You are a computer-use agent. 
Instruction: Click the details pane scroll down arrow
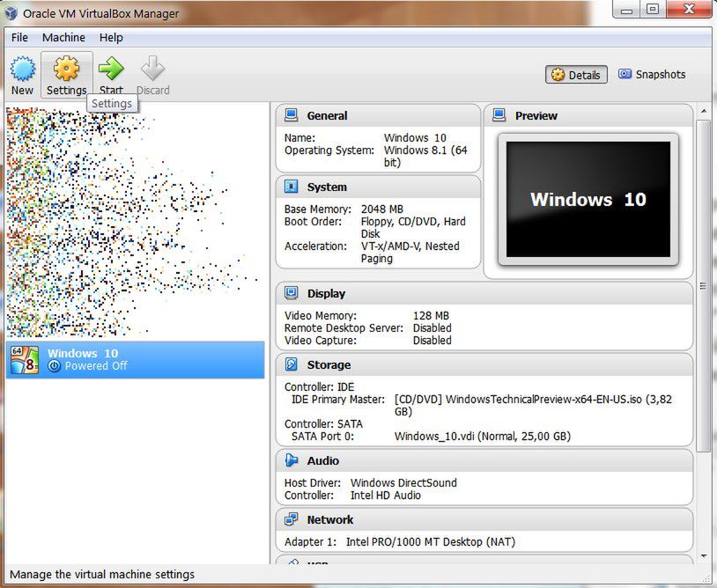tap(704, 556)
